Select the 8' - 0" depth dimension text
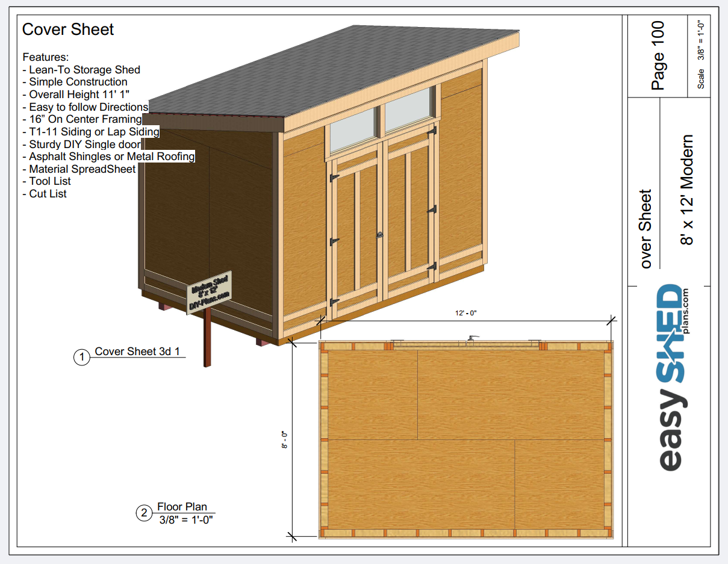The image size is (728, 564). (285, 439)
